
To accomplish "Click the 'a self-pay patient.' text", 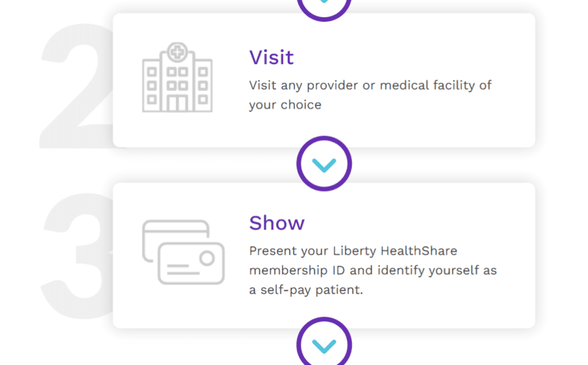I will tap(306, 290).
